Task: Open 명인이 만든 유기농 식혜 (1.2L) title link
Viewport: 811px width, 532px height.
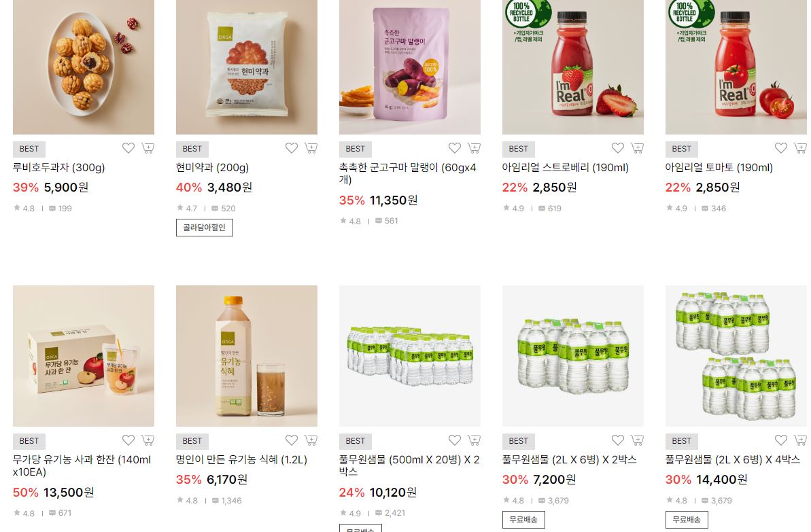Action: [241, 459]
